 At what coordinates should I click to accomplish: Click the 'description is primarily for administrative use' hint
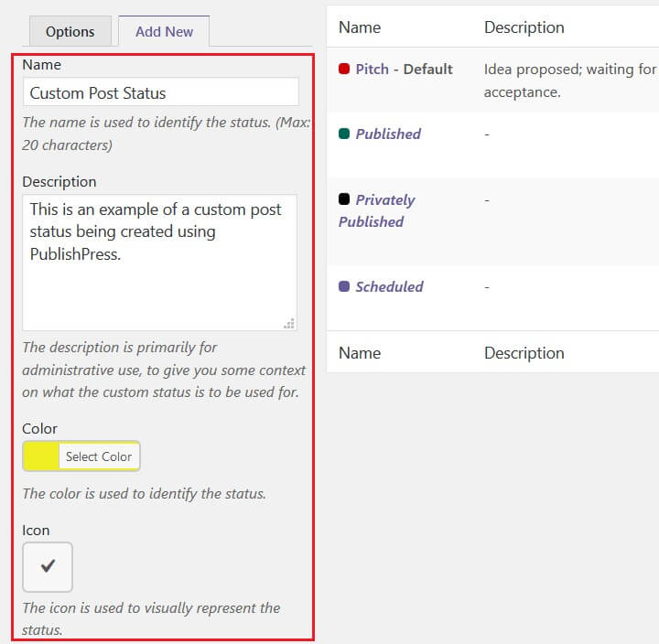[164, 370]
